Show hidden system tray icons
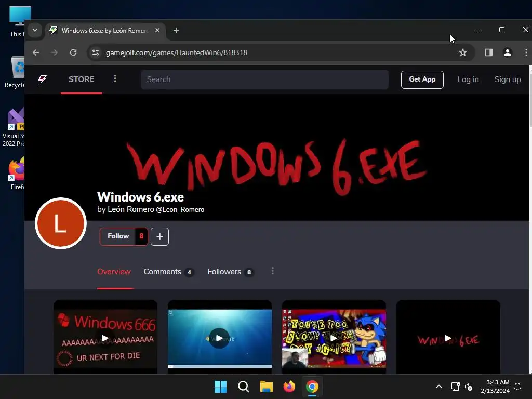532x399 pixels. pos(438,387)
